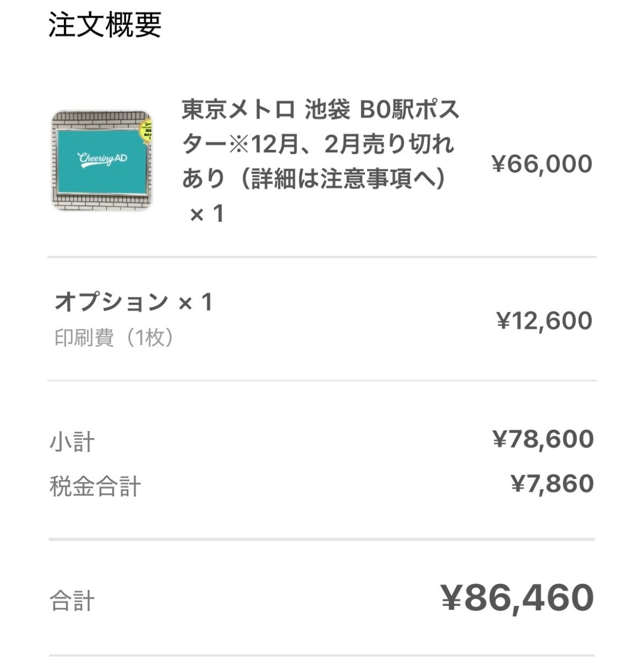Click the 注文概要 heading
The width and height of the screenshot is (644, 672).
pos(105,25)
